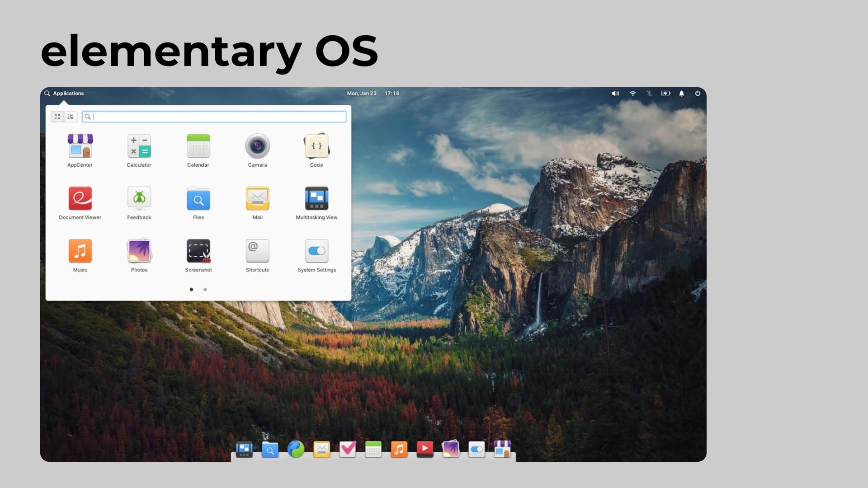Viewport: 868px width, 488px height.
Task: Open Files from the dock
Action: (270, 449)
